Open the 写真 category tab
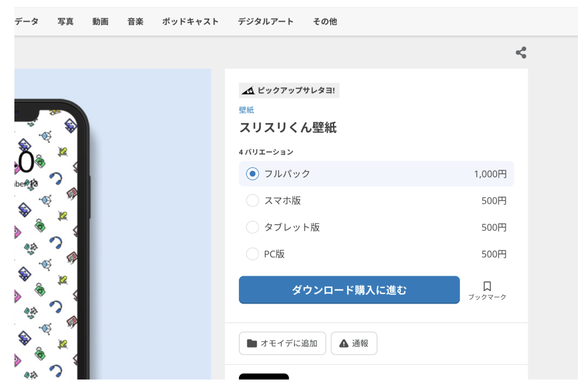Image resolution: width=587 pixels, height=392 pixels. (x=66, y=22)
